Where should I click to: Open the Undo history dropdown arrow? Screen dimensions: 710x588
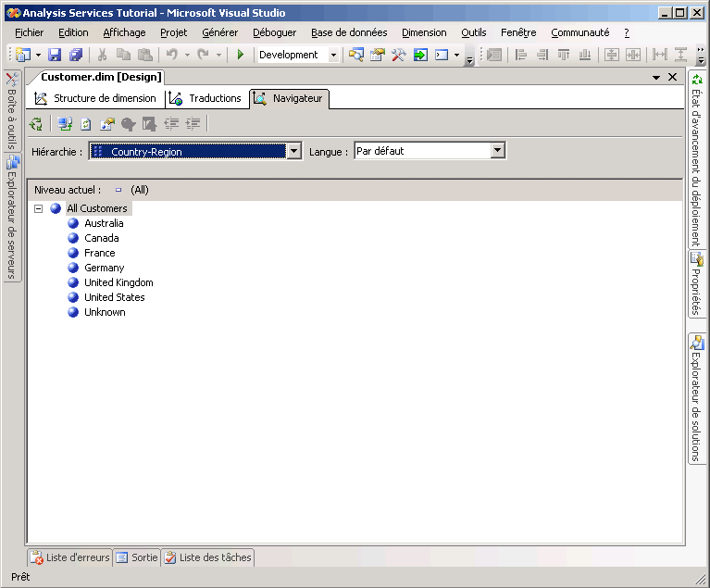tap(187, 56)
